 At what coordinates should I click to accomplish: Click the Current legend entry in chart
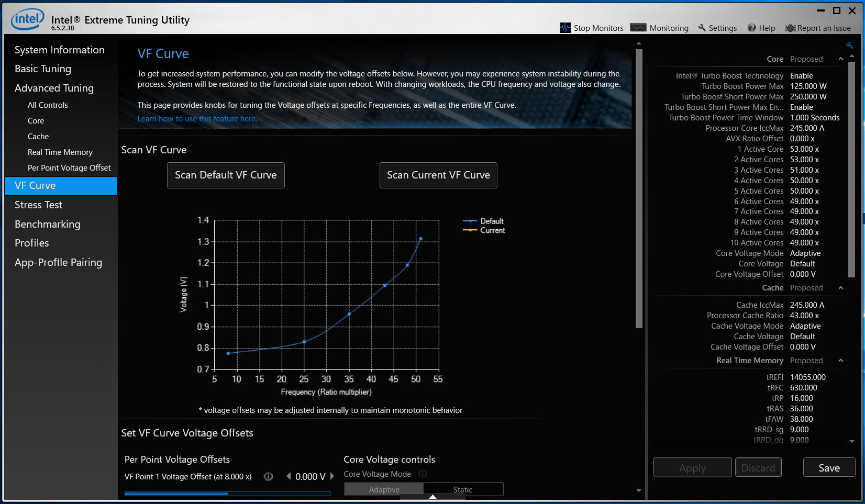coord(484,230)
